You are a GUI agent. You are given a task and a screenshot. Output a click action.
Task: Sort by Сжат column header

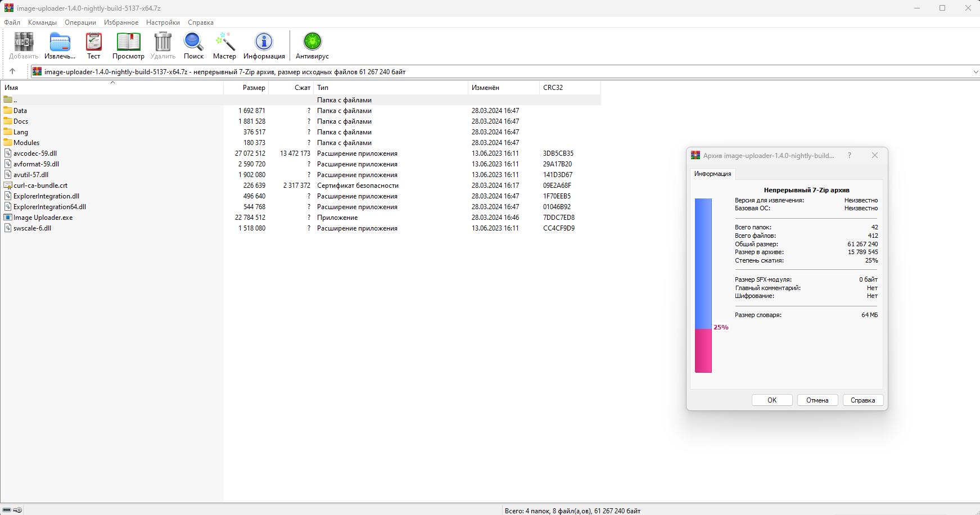click(x=291, y=88)
